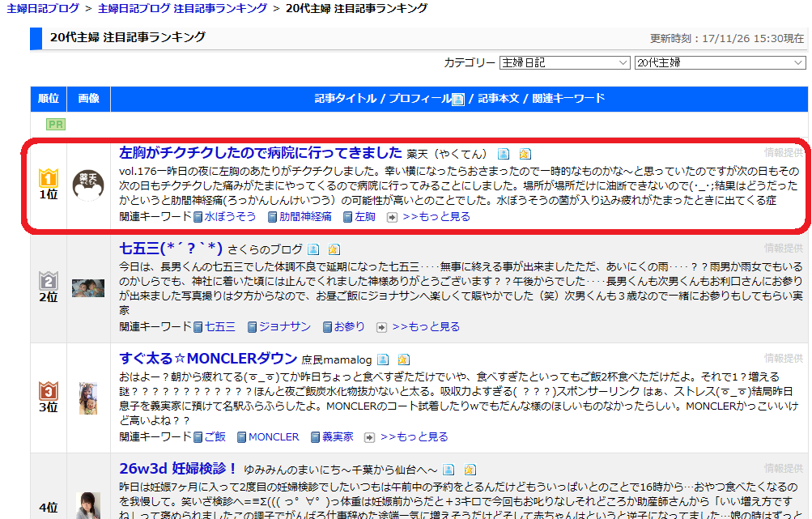Open article 26w3d 妊婦検診！
The image size is (812, 519).
click(x=178, y=468)
